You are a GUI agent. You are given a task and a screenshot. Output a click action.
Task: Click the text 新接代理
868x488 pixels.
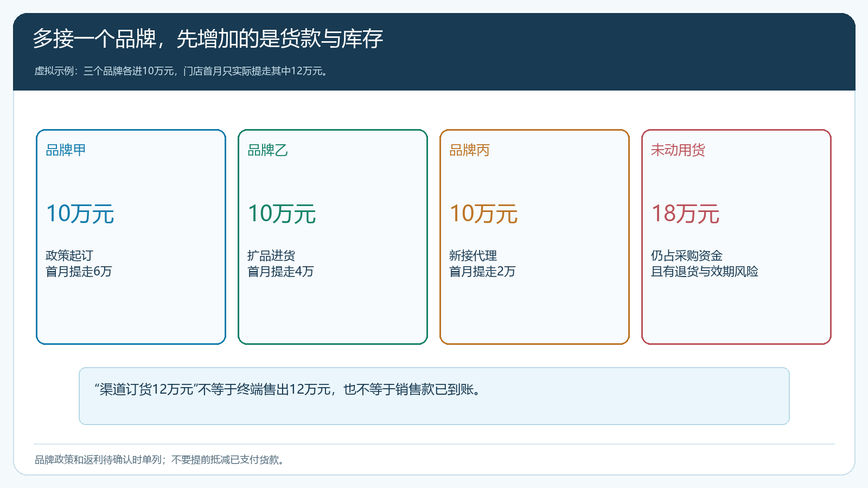(473, 255)
